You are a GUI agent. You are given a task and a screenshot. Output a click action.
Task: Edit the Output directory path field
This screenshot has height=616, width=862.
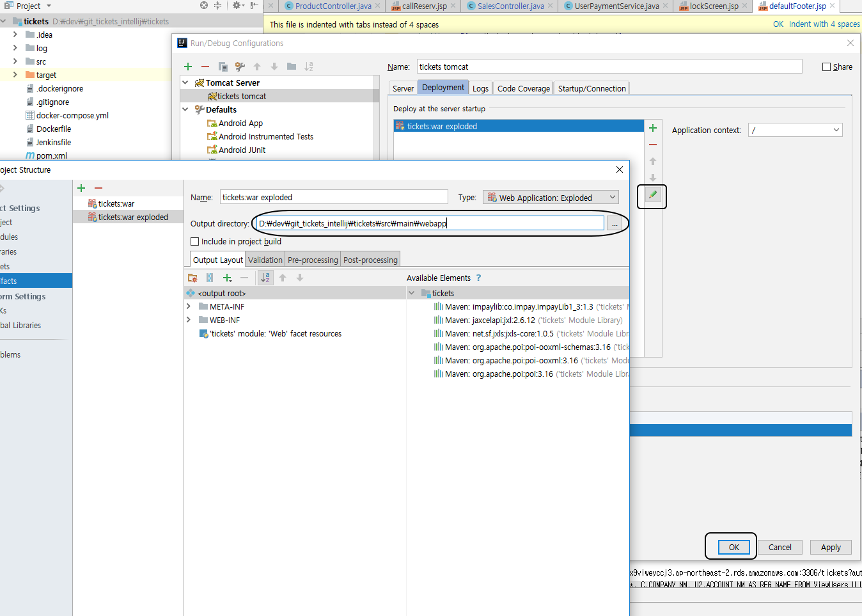click(x=430, y=223)
